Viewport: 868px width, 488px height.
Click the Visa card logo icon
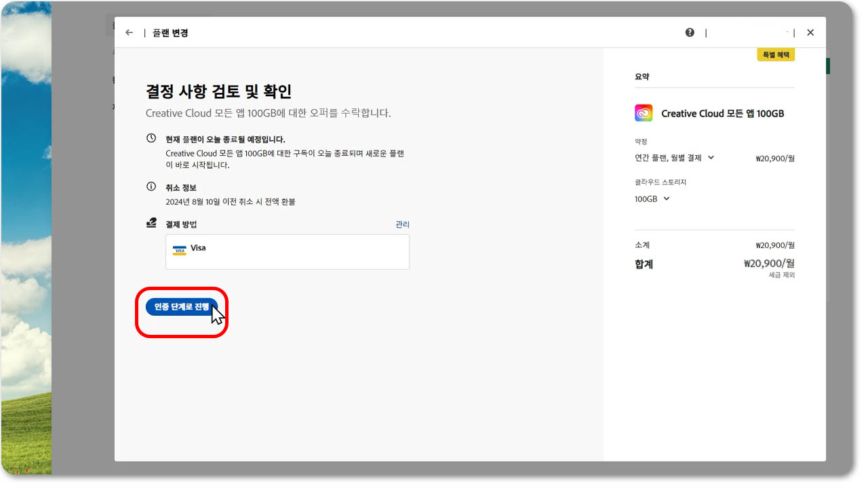(180, 250)
